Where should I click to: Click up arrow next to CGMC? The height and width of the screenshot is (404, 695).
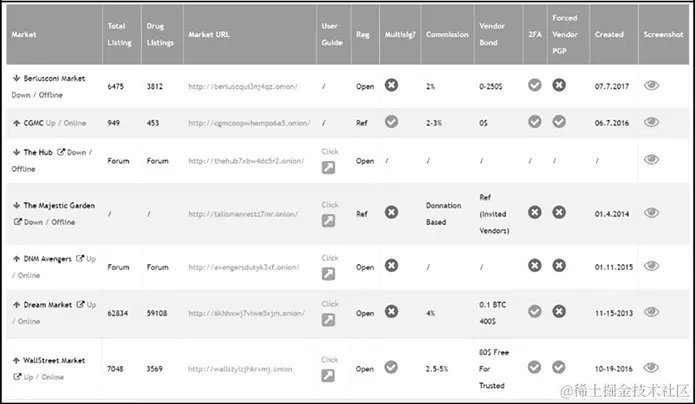(17, 123)
